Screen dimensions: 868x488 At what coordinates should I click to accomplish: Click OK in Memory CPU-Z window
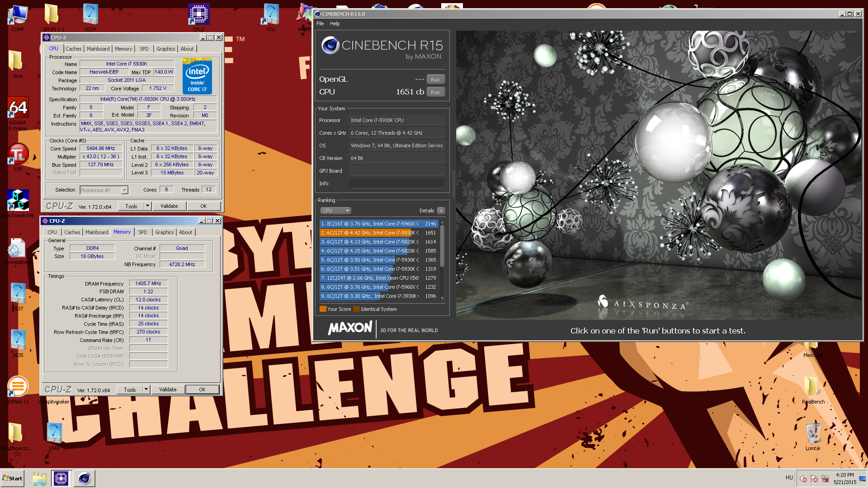pyautogui.click(x=202, y=389)
